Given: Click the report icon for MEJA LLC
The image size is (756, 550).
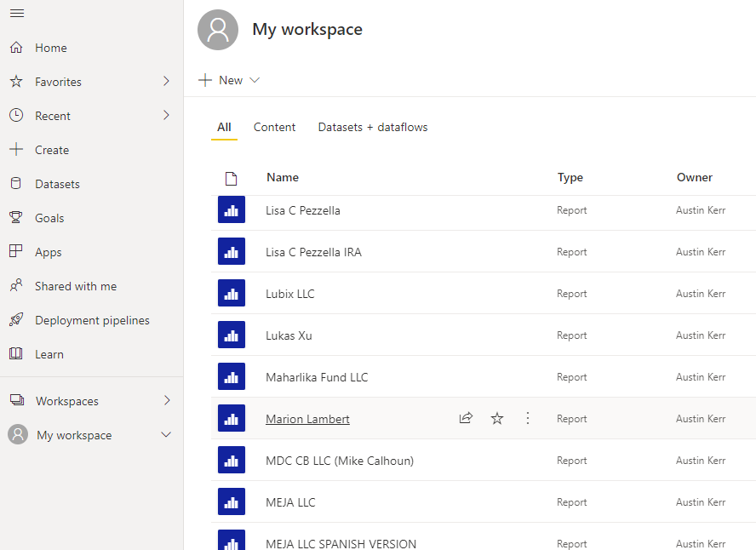Looking at the screenshot, I should pos(232,501).
